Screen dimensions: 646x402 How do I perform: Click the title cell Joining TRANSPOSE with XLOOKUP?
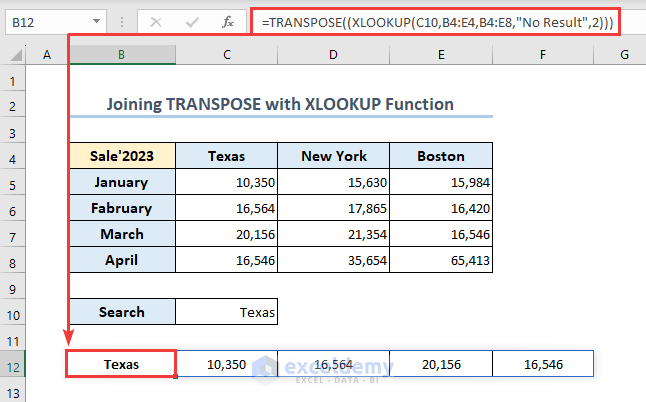281,103
